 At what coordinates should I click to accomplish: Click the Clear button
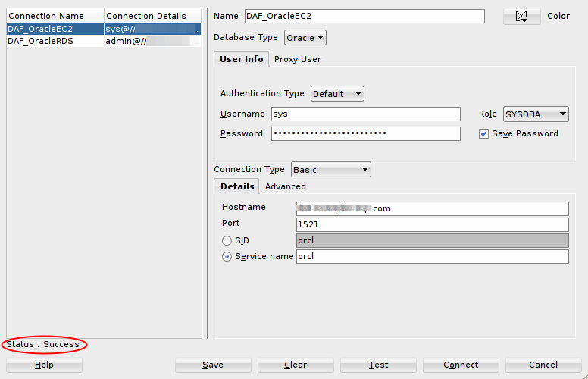point(296,365)
